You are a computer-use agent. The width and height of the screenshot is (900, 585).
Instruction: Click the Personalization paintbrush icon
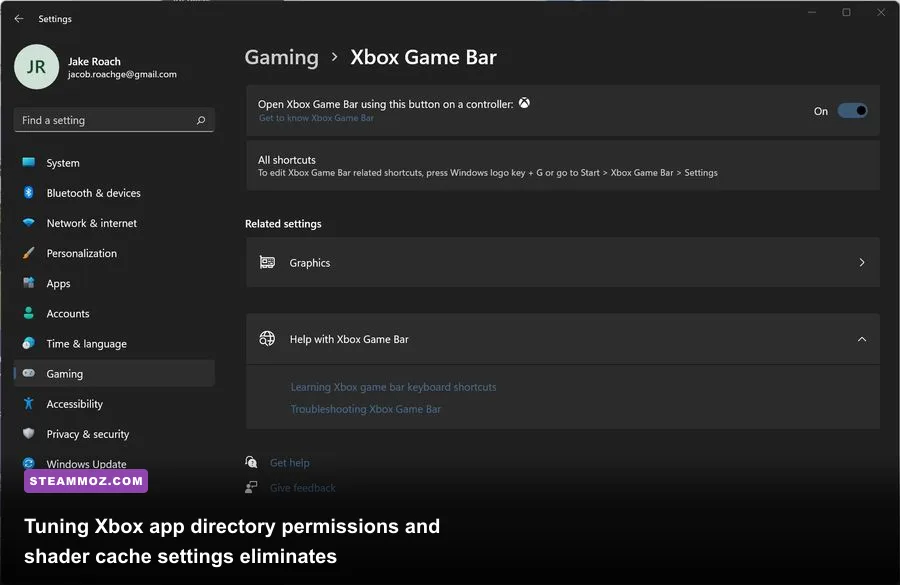tap(28, 253)
